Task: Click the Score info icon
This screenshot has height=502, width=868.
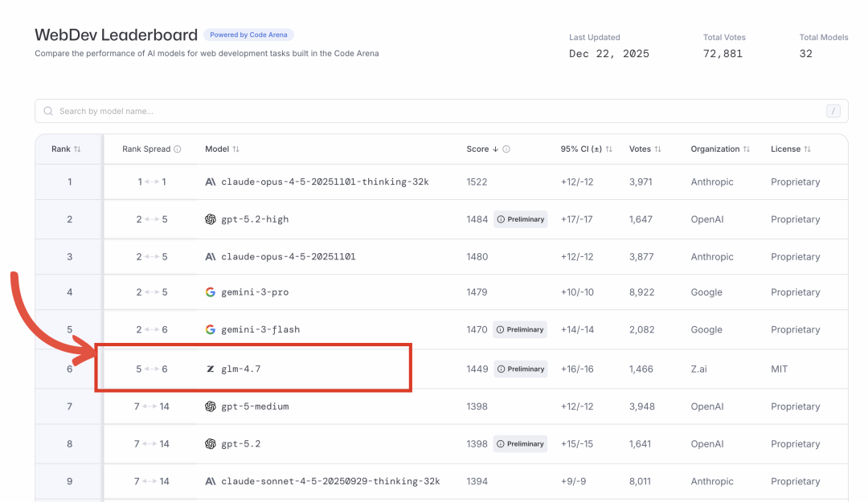Action: [x=506, y=149]
